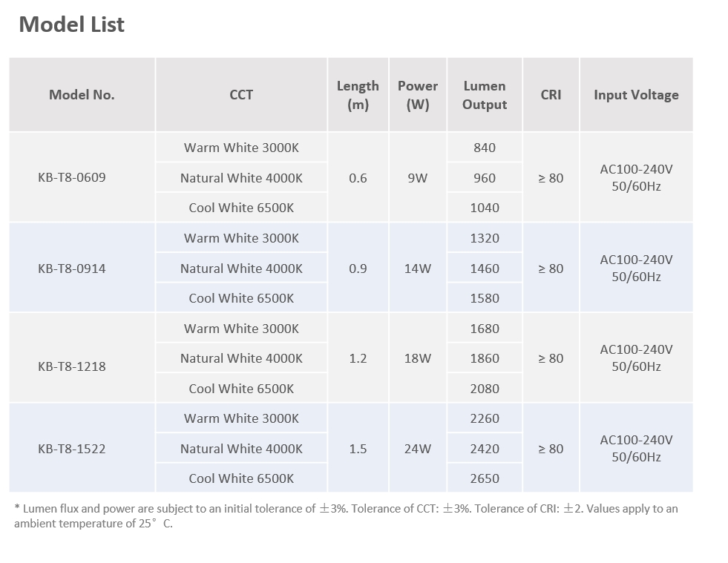The width and height of the screenshot is (728, 563).
Task: Click the "AC100-240V 50/60Hz" cell for KB-T8-0609
Action: [637, 178]
